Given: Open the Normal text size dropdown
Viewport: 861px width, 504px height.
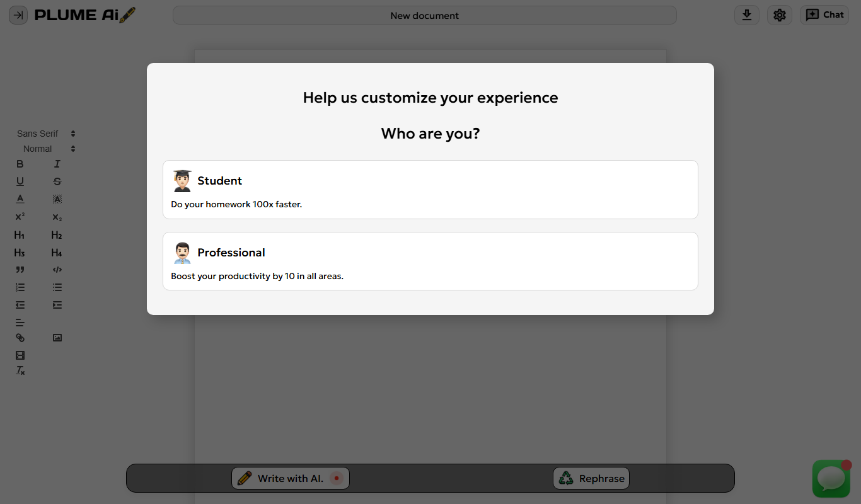Looking at the screenshot, I should (46, 149).
